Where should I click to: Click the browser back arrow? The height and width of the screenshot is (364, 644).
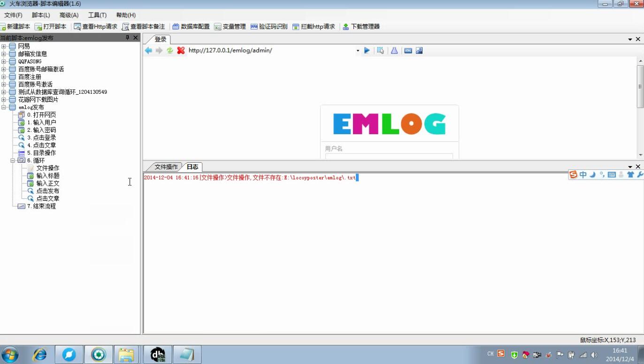pos(148,50)
